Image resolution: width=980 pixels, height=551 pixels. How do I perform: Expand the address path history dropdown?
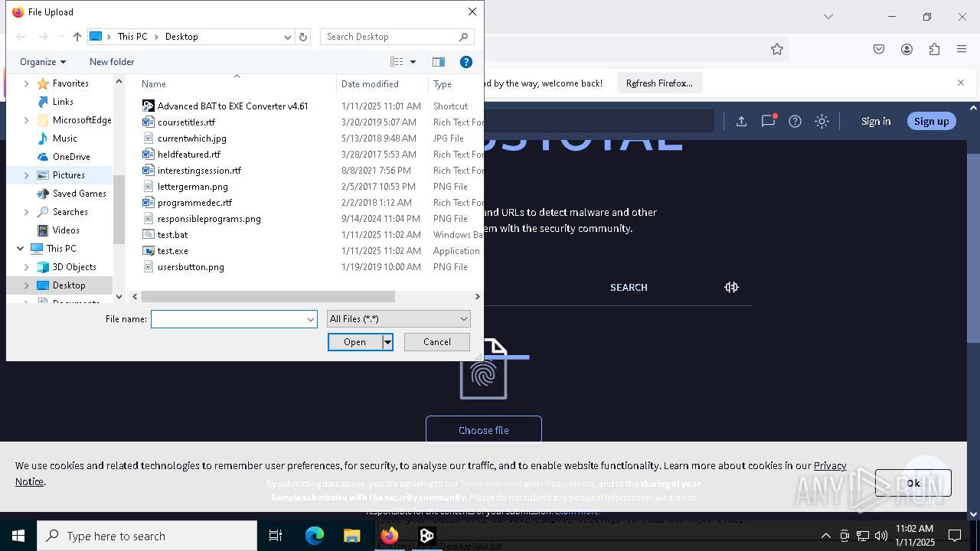(288, 37)
